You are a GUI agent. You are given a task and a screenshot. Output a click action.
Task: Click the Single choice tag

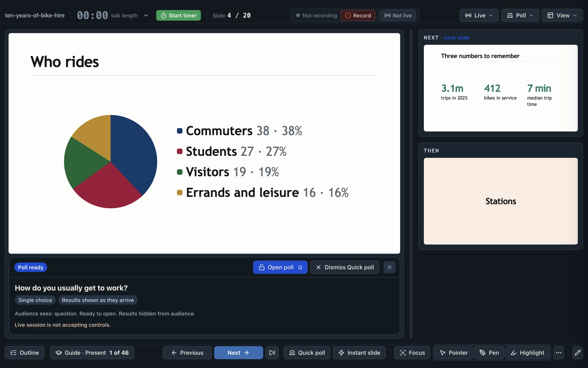pos(35,300)
